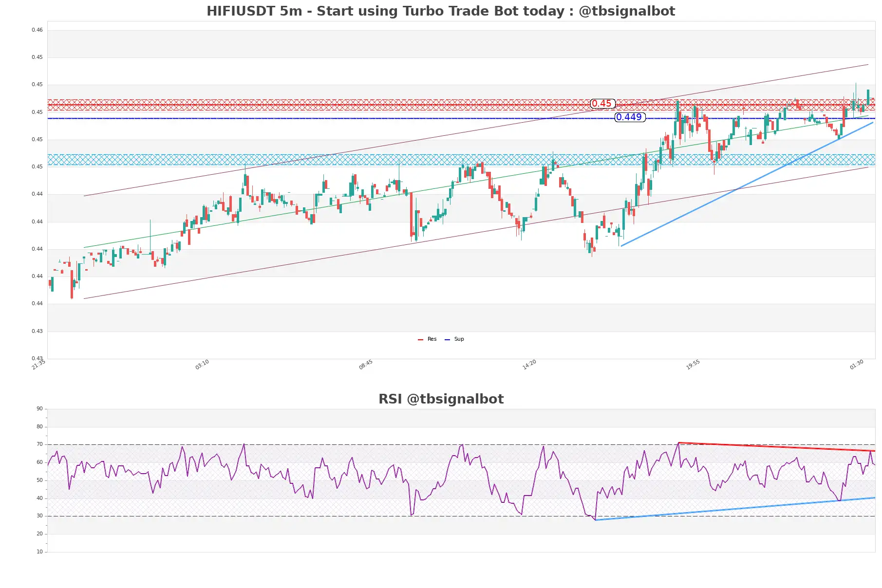Click the blue Sup legend line marker
The width and height of the screenshot is (882, 588).
(447, 339)
